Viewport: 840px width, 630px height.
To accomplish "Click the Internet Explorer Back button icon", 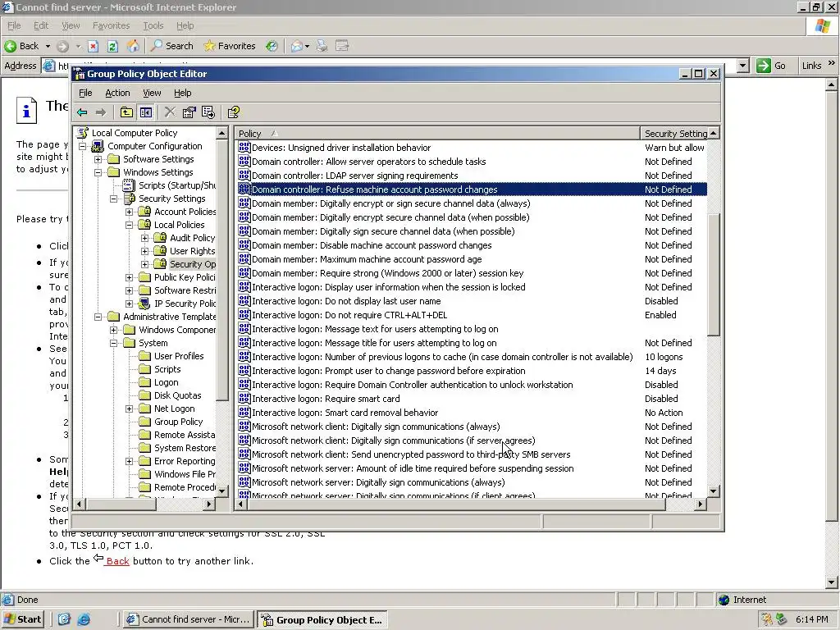I will coord(10,46).
